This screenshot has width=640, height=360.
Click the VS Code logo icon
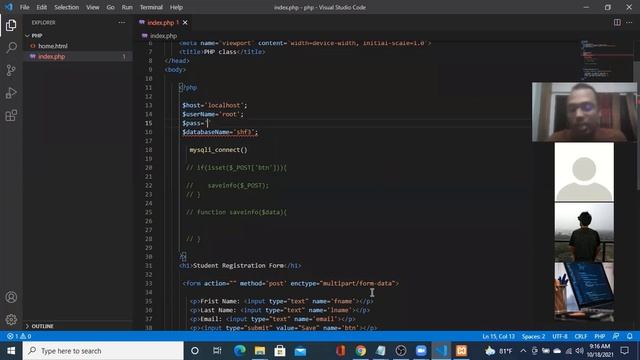9,7
